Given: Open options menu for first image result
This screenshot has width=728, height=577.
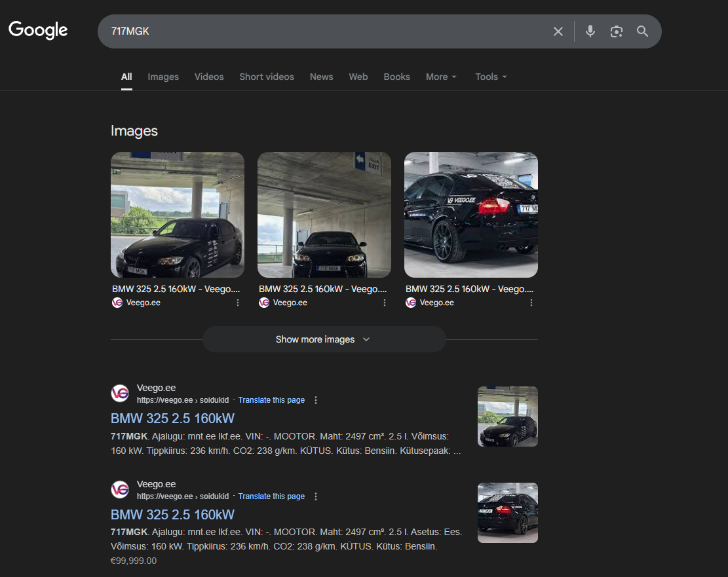Looking at the screenshot, I should pyautogui.click(x=238, y=303).
